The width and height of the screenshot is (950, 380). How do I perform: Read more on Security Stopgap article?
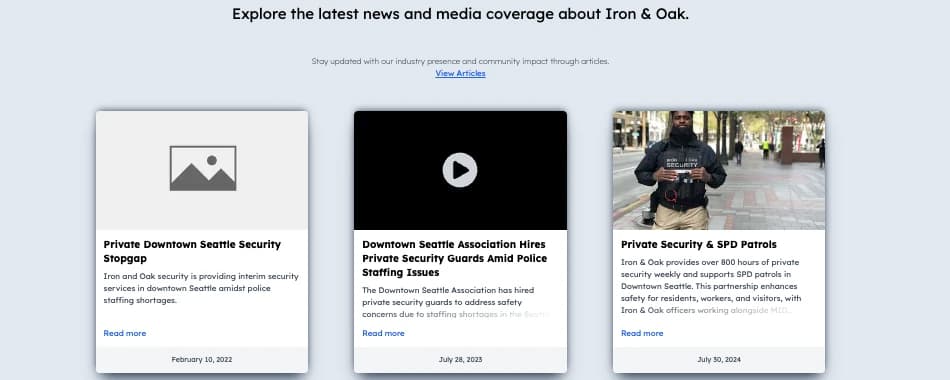124,333
